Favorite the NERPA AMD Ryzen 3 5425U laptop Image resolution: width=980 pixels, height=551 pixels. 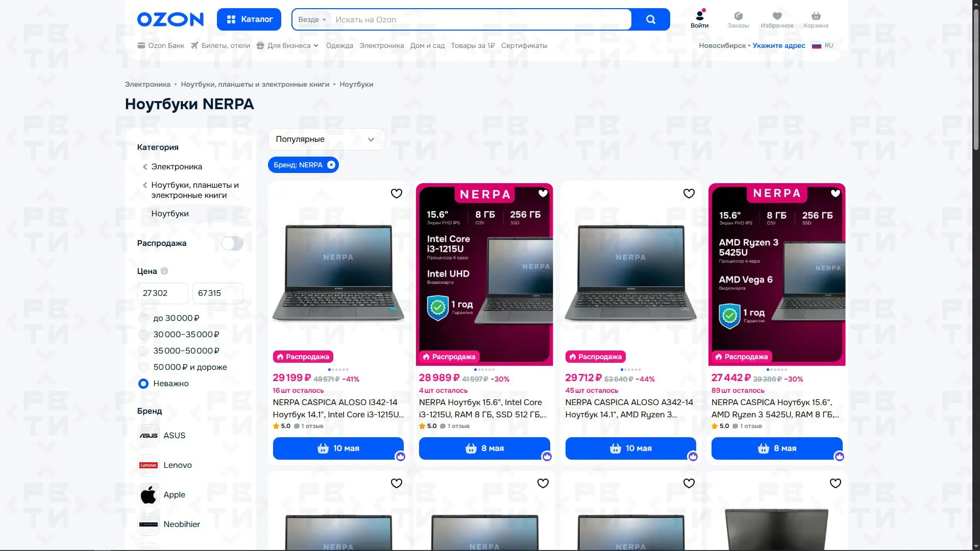click(836, 193)
